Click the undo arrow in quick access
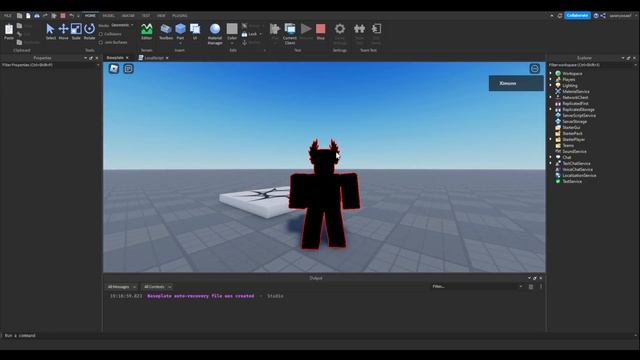 tap(71, 16)
